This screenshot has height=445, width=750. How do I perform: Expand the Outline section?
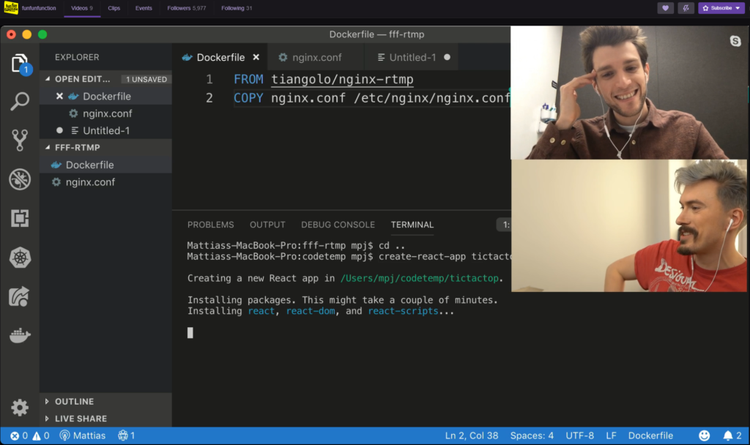[74, 402]
